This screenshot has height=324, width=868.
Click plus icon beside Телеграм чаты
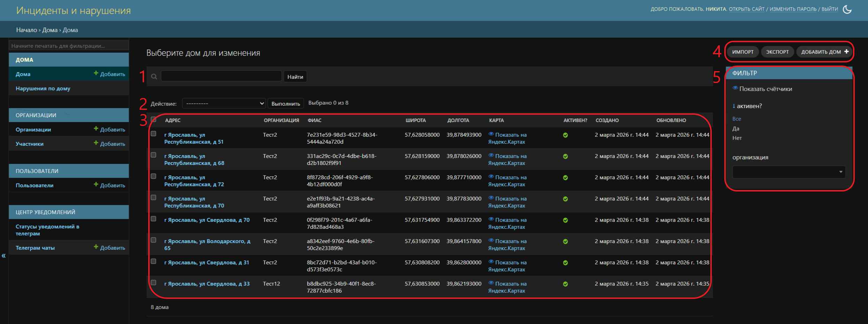coord(96,247)
